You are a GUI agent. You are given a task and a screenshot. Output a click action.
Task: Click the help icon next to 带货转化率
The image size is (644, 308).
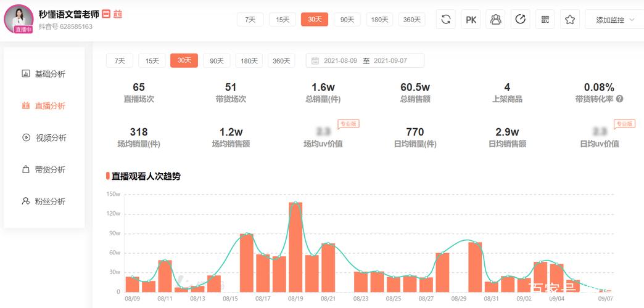point(619,99)
